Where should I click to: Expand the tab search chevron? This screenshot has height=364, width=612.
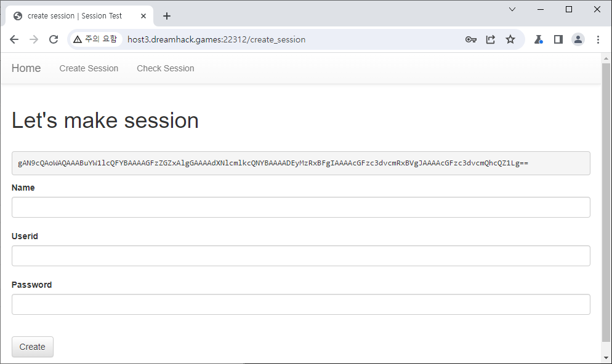pos(512,9)
